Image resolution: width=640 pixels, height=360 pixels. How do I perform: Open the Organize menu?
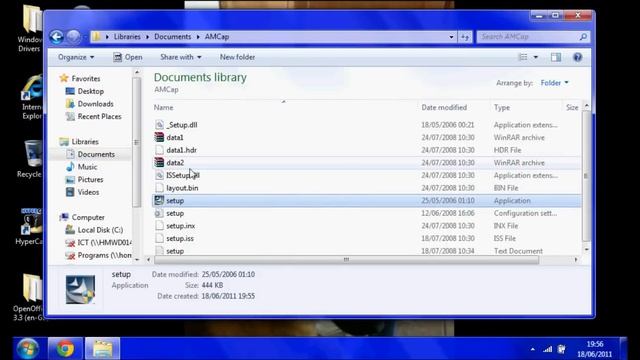pos(76,57)
